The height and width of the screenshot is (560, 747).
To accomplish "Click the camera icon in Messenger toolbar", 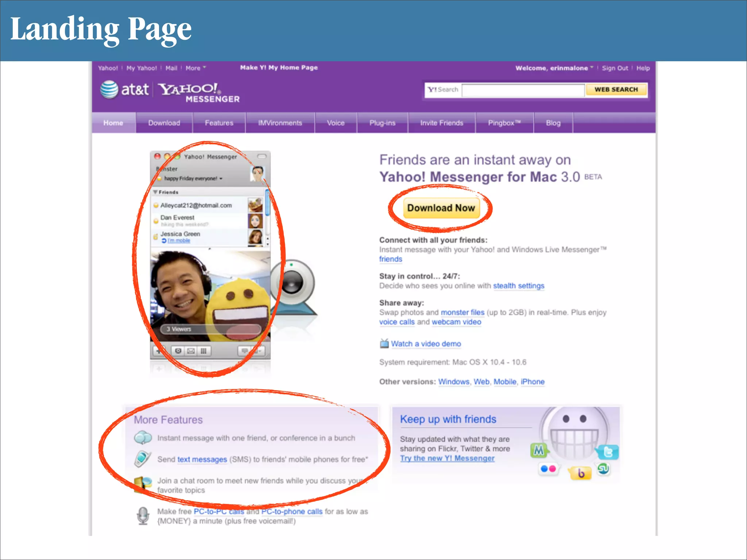I will tap(178, 351).
